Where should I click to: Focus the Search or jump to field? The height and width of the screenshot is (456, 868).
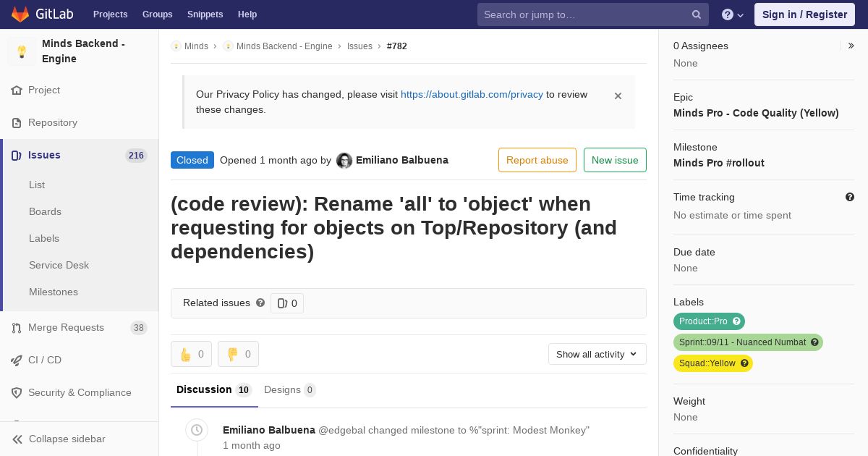pos(592,14)
